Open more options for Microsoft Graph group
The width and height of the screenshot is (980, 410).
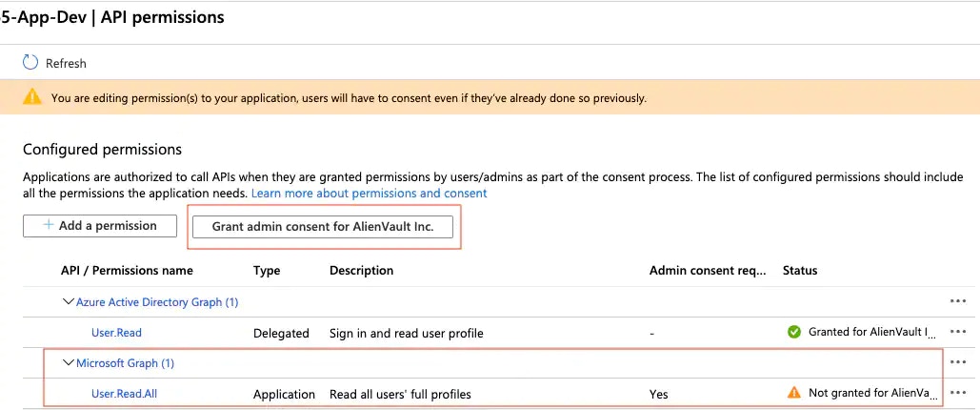(958, 361)
